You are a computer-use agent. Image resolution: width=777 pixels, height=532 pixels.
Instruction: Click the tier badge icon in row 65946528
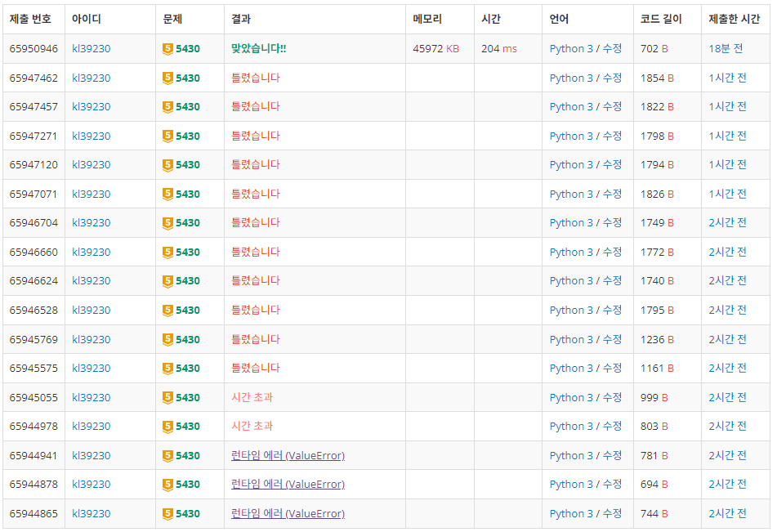(168, 310)
